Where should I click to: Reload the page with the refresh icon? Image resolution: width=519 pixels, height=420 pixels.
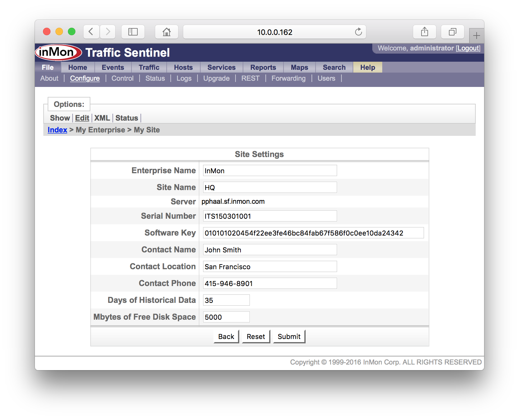tap(359, 32)
